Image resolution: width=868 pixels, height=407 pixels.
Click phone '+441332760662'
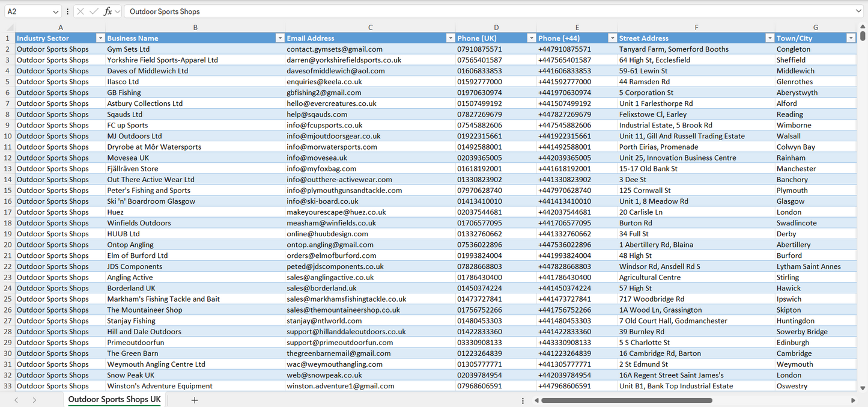point(577,234)
